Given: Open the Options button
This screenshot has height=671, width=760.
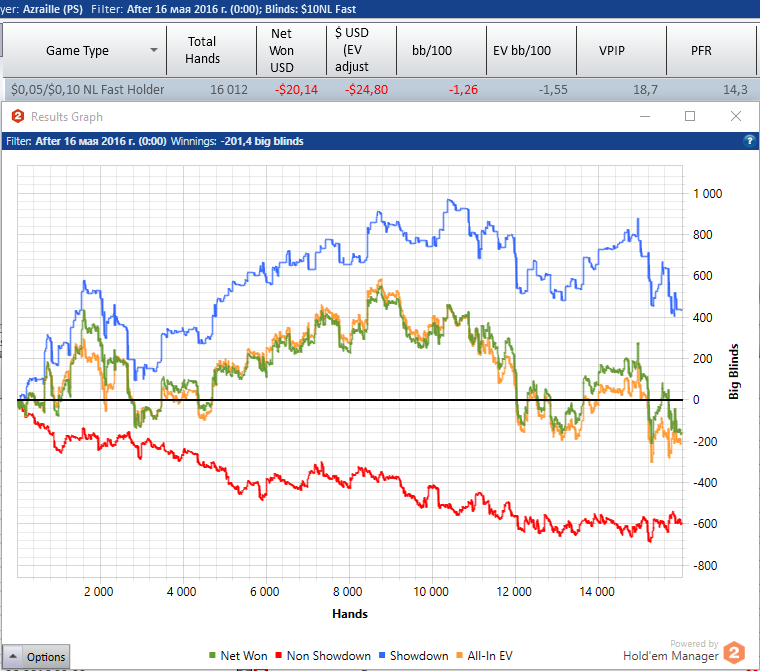Looking at the screenshot, I should coord(36,657).
